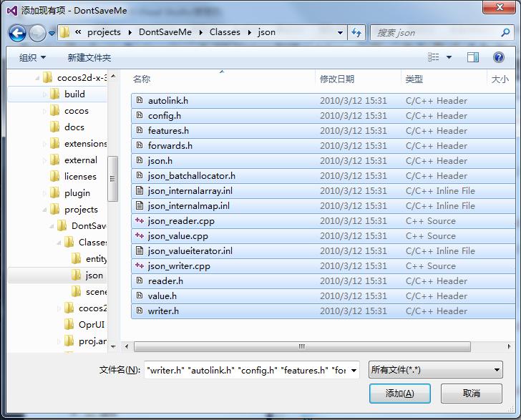This screenshot has height=420, width=521.
Task: Expand the plugin folder tree arrow
Action: click(44, 193)
